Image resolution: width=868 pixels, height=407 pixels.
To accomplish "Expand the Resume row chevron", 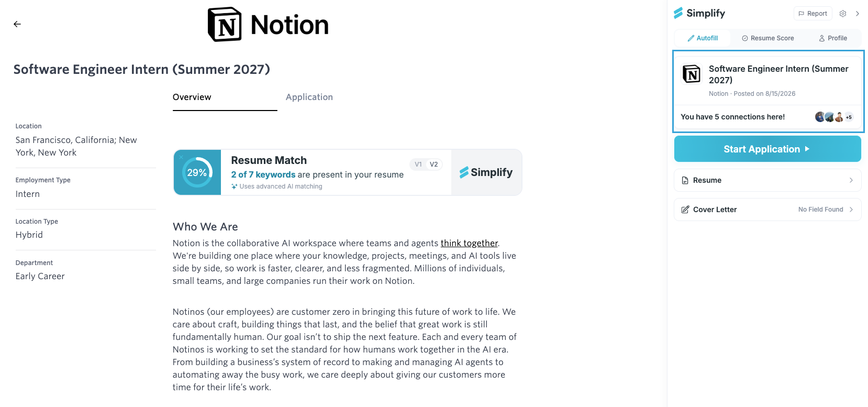I will click(x=851, y=180).
